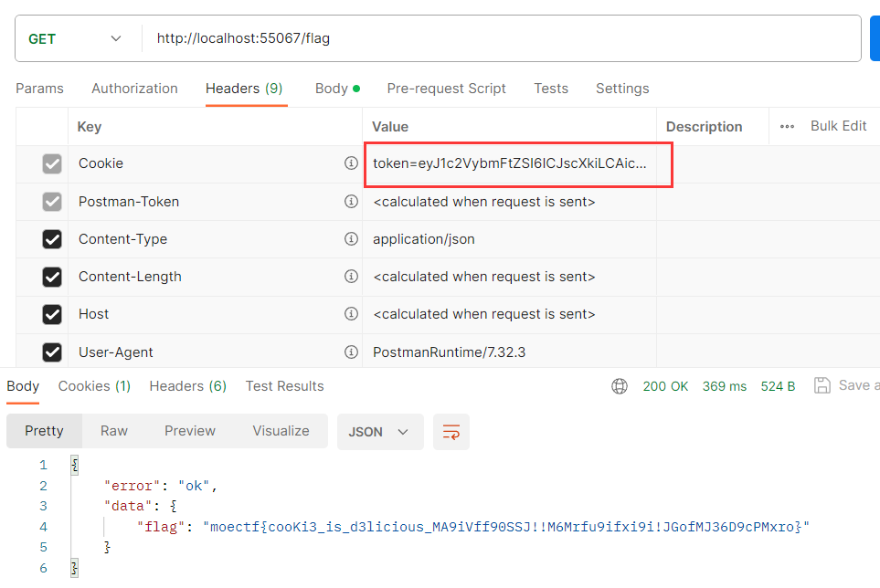This screenshot has height=588, width=880.
Task: Uncheck the Content-Type header checkbox
Action: (52, 239)
